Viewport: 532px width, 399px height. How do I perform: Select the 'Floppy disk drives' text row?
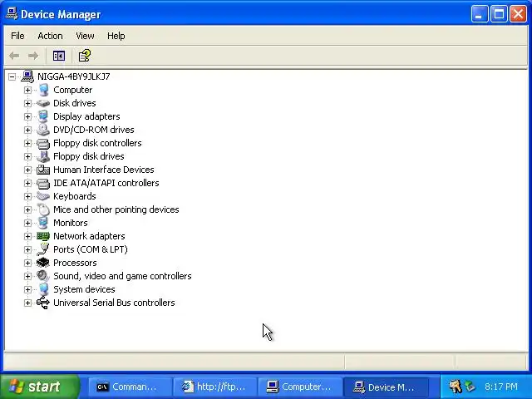tap(89, 156)
